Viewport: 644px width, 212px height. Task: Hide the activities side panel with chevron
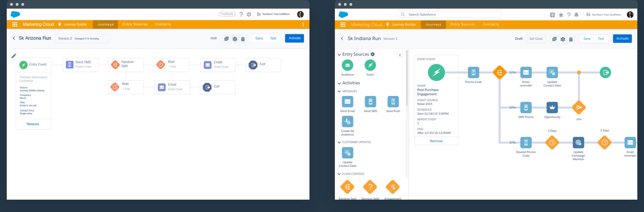point(400,55)
